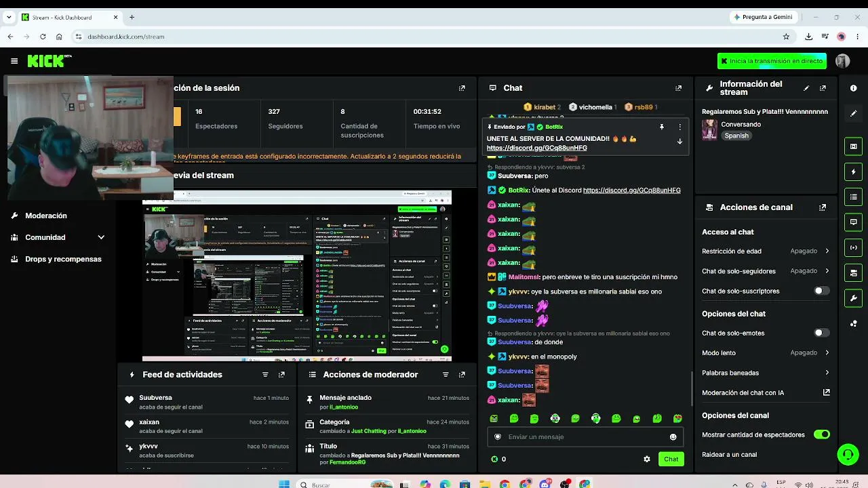The image size is (868, 488).
Task: Pop out the Chat panel
Action: [x=678, y=88]
